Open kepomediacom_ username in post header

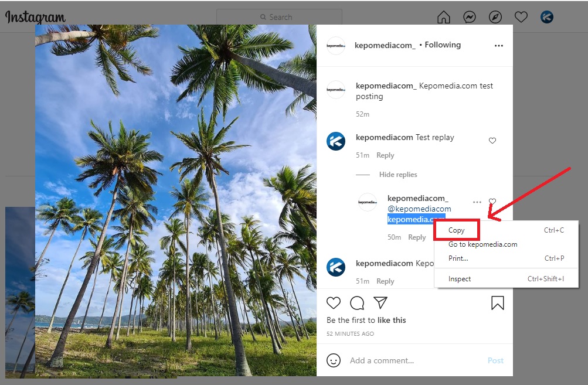(x=385, y=45)
